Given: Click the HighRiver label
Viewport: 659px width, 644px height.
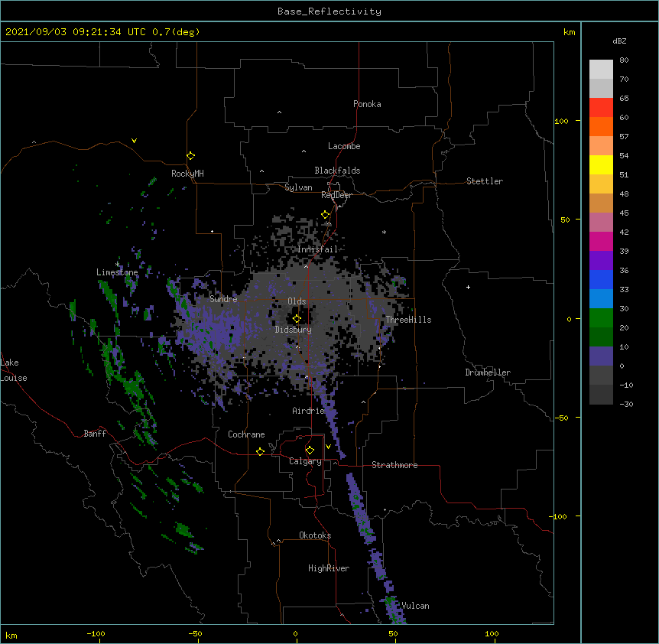Looking at the screenshot, I should coord(329,568).
